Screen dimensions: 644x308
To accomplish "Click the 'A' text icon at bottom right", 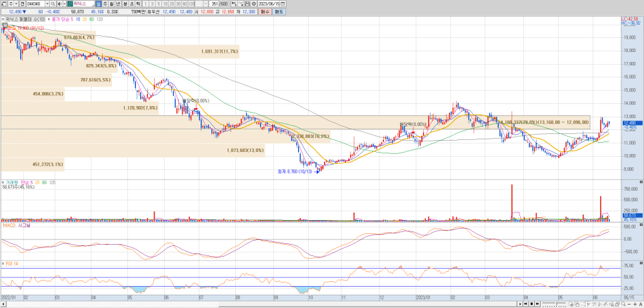I will 640,304.
